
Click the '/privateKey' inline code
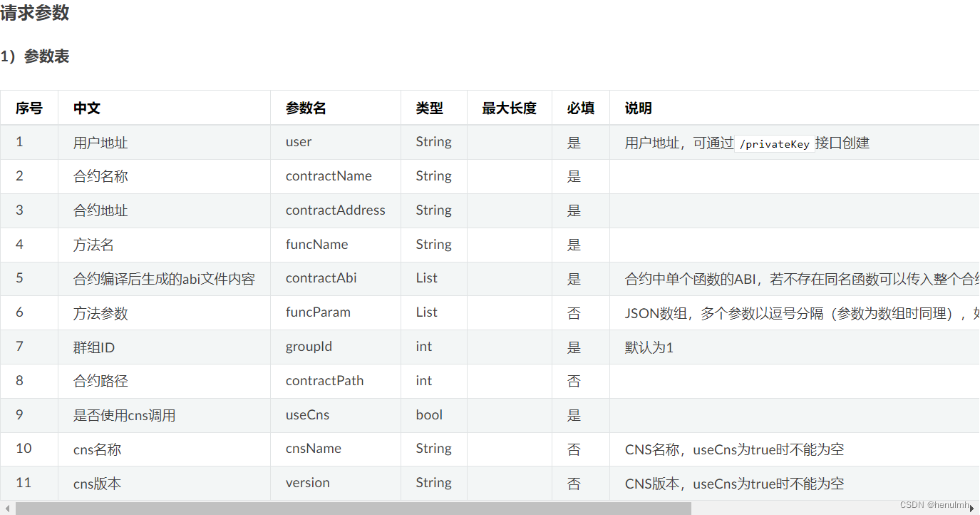[774, 143]
